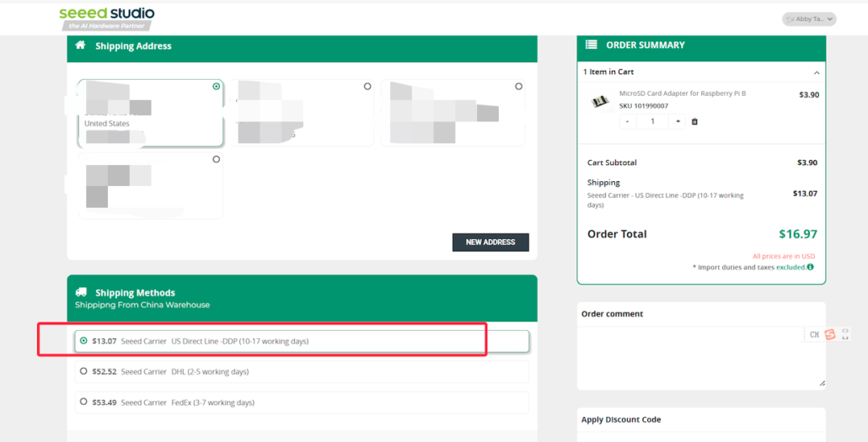The width and height of the screenshot is (868, 442).
Task: Choose FedEx (3-7 working days) shipping
Action: [83, 402]
